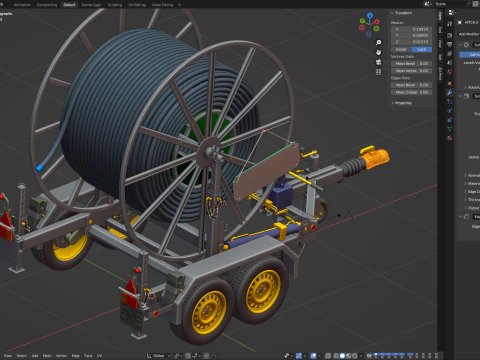Screen dimensions: 480x360
Task: Click the Catmull-Clark subdivision button
Action: pos(470,54)
